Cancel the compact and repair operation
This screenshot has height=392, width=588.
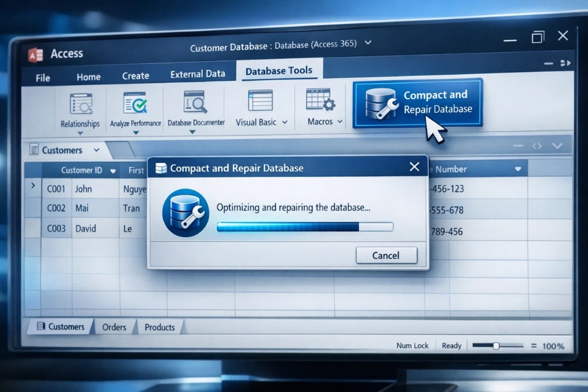click(386, 255)
